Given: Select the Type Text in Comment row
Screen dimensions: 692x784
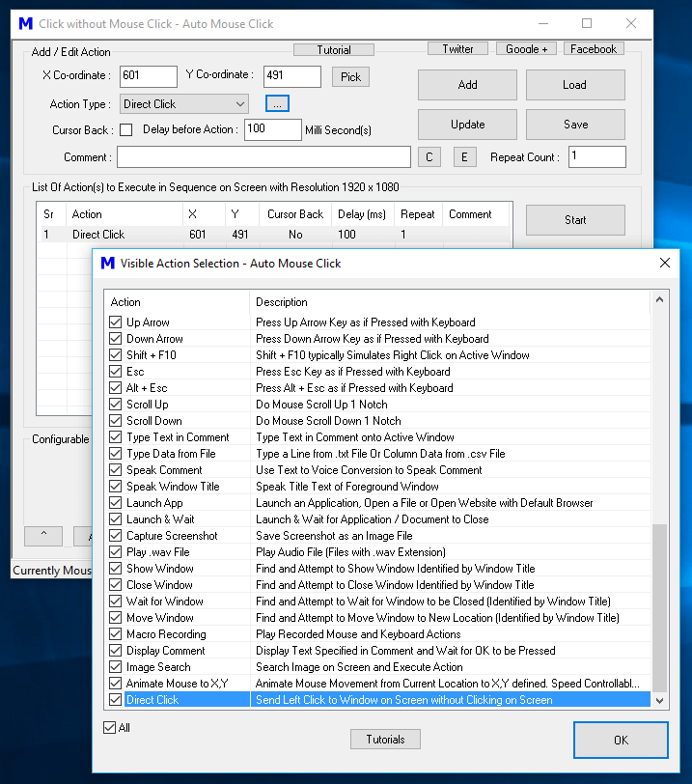Looking at the screenshot, I should pyautogui.click(x=377, y=437).
